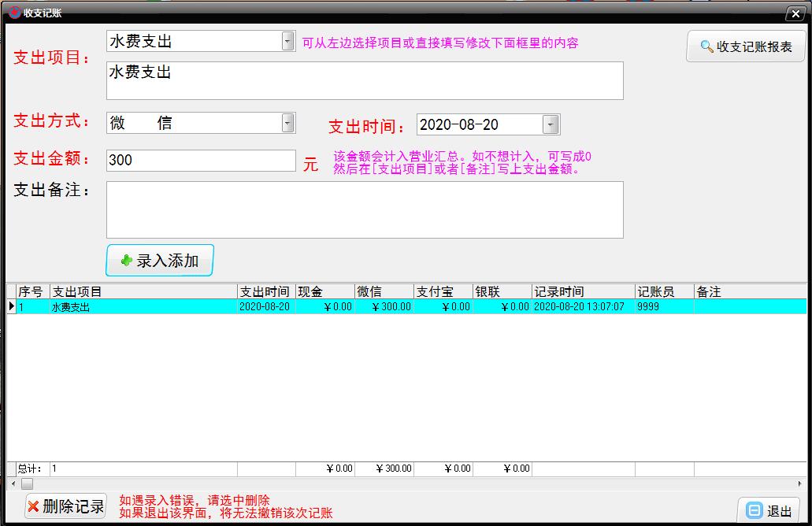Click the red X icon on 删除记录
Image resolution: width=812 pixels, height=526 pixels.
(x=33, y=506)
